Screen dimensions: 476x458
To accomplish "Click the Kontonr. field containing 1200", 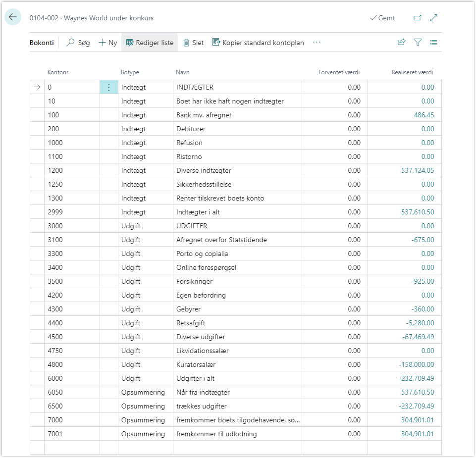I will click(x=72, y=170).
